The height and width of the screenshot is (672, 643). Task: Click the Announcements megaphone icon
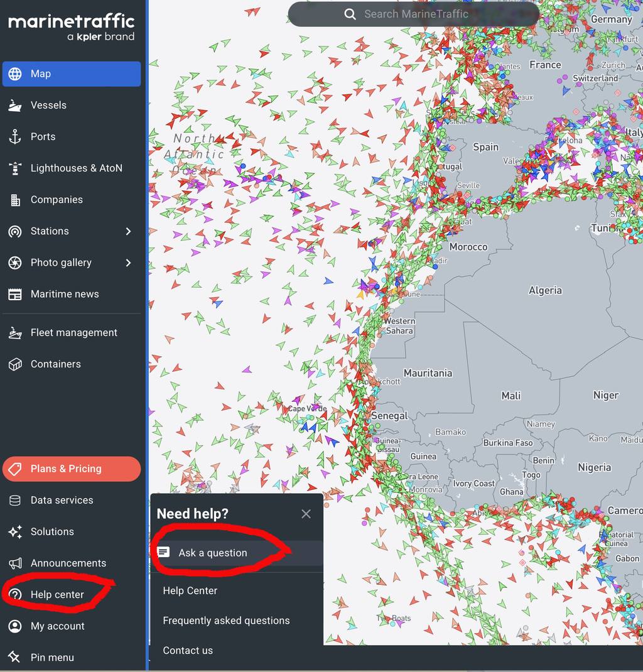(15, 563)
